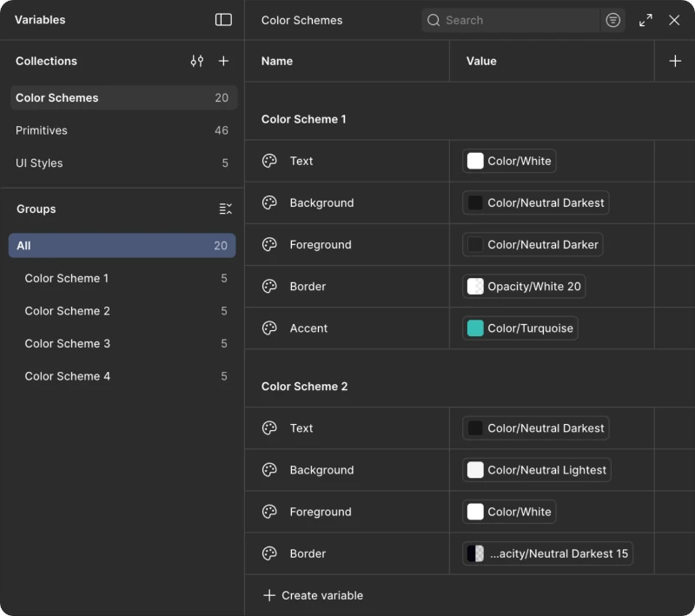Viewport: 695px width, 616px height.
Task: Toggle the sidebar panel icon
Action: click(x=223, y=19)
